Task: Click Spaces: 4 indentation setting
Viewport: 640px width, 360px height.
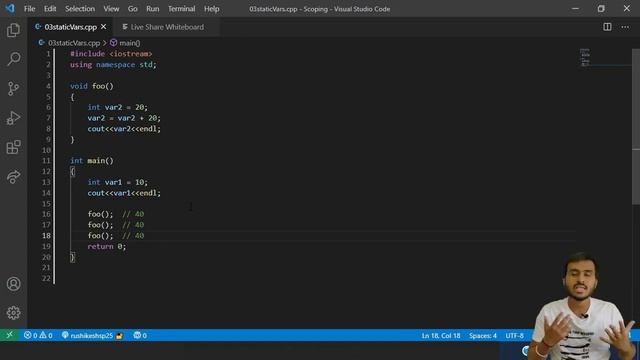Action: pos(483,336)
